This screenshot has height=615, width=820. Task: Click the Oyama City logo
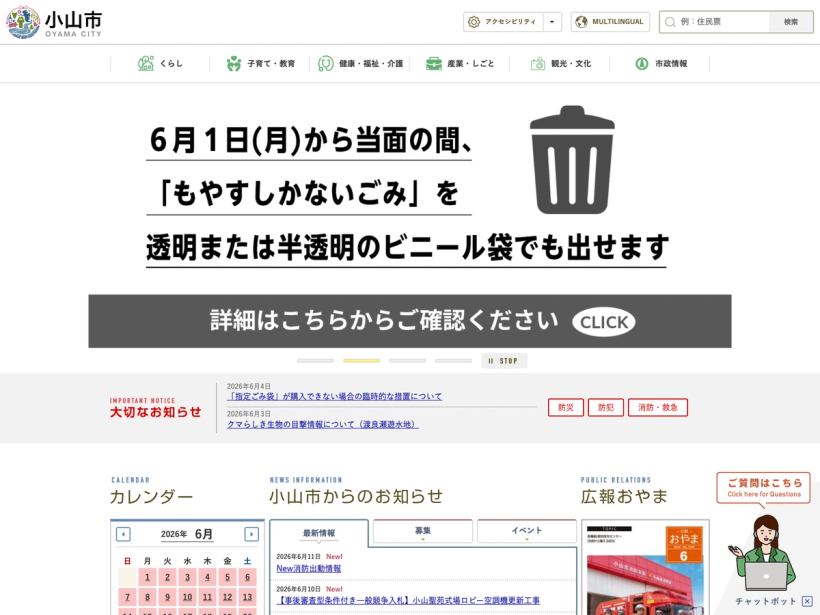[54, 22]
